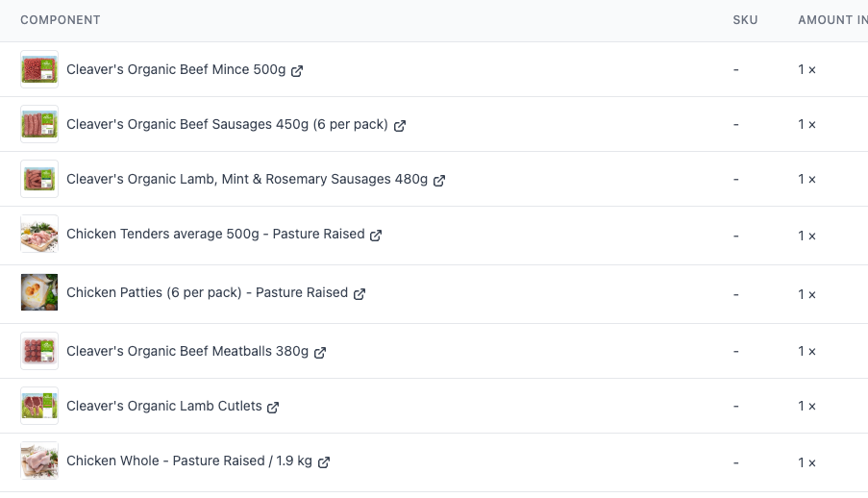The image size is (868, 498).
Task: Click the COMPONENT column header
Action: tap(61, 20)
